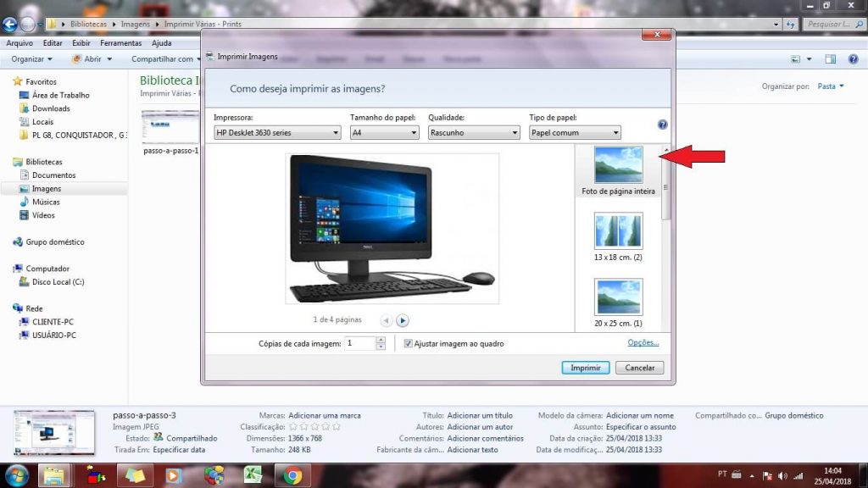Open Downloads folder in Favoritos
868x488 pixels.
click(51, 108)
